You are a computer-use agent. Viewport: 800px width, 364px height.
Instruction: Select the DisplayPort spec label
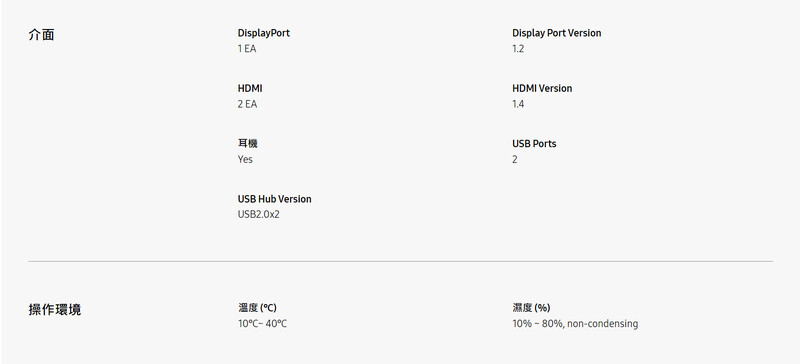263,33
